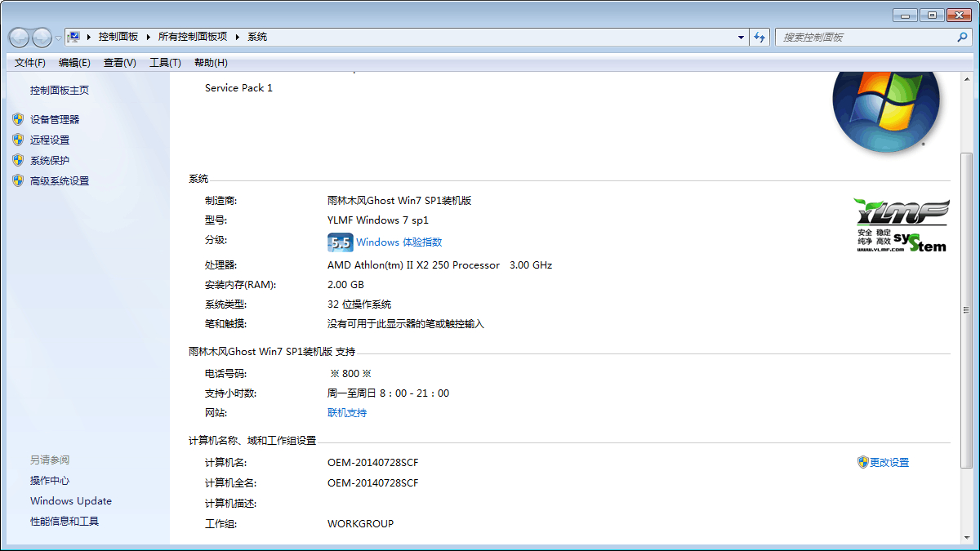Open 性能信息和工具 link

(x=65, y=522)
